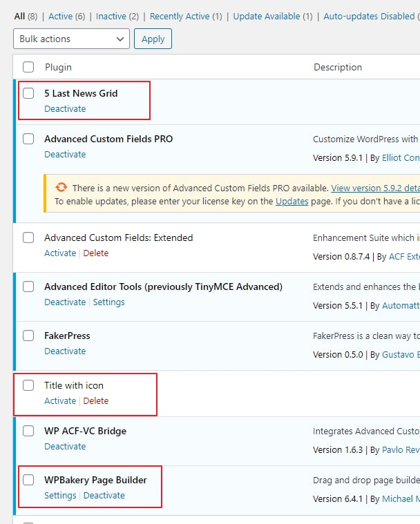Click the Title with icon plugin name
Screen dimensions: 420x524
pyautogui.click(x=74, y=385)
